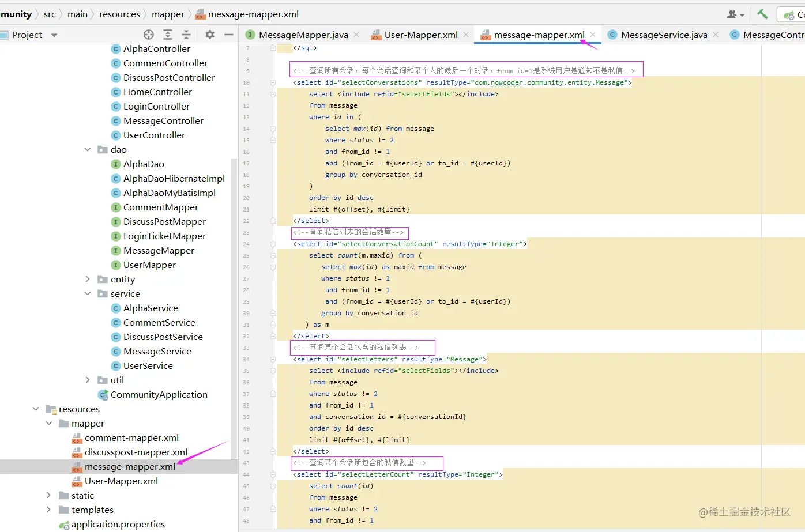Switch to MessageService.java tab
Viewport: 805px width, 532px height.
tap(664, 35)
